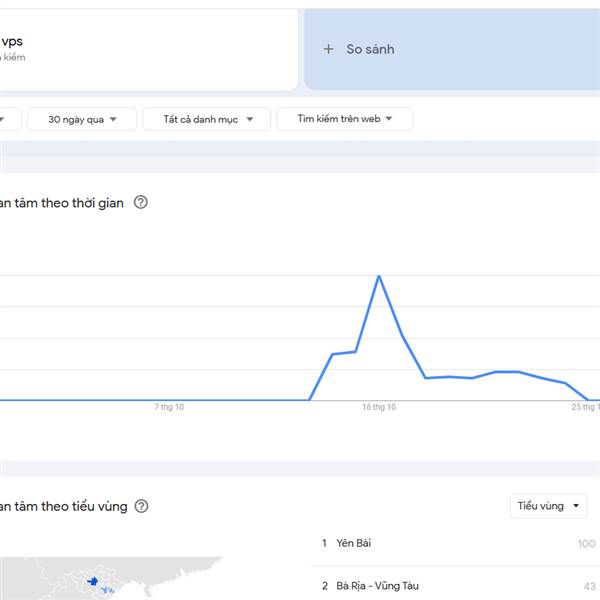Select the Bà Rịa - Vũng Tàu entry
This screenshot has height=600, width=600.
(x=379, y=586)
